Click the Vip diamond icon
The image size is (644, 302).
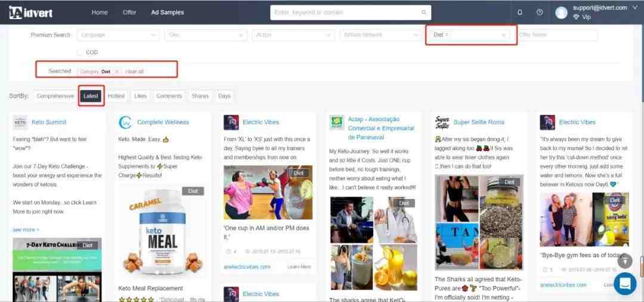coord(576,17)
